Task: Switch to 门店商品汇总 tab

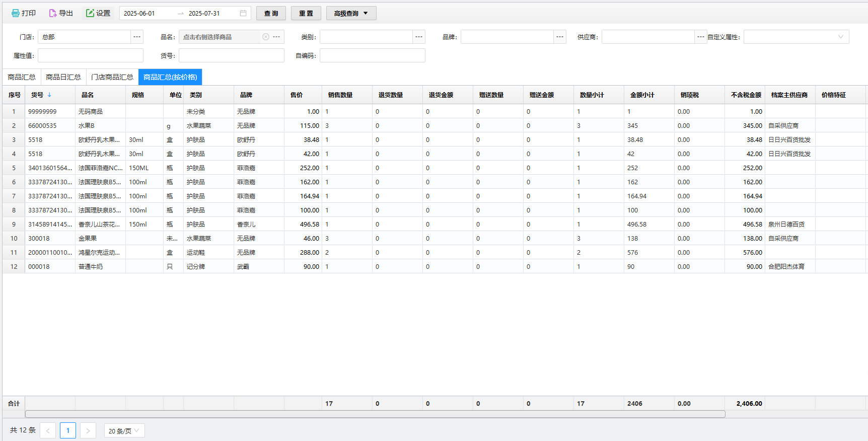Action: tap(112, 77)
